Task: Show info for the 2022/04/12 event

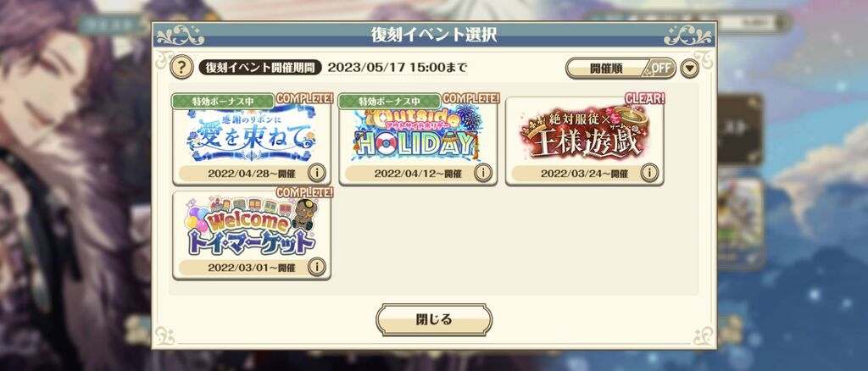Action: [x=482, y=173]
